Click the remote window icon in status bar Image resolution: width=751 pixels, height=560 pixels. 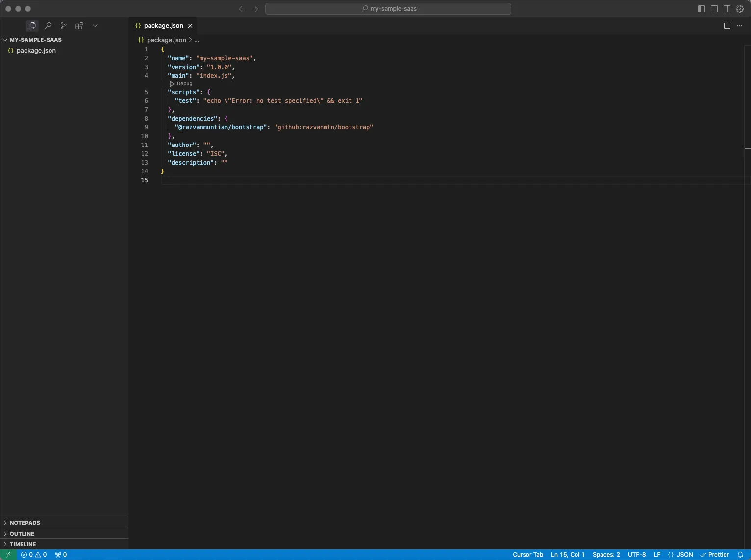(8, 555)
